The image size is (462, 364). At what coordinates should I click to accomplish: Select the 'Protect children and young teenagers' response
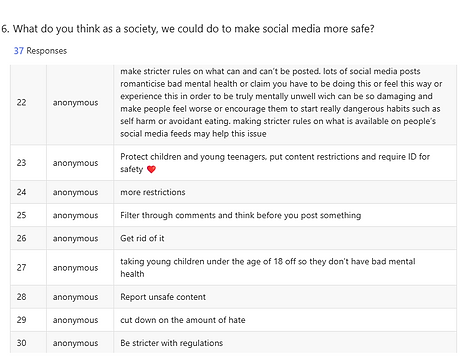click(x=275, y=163)
